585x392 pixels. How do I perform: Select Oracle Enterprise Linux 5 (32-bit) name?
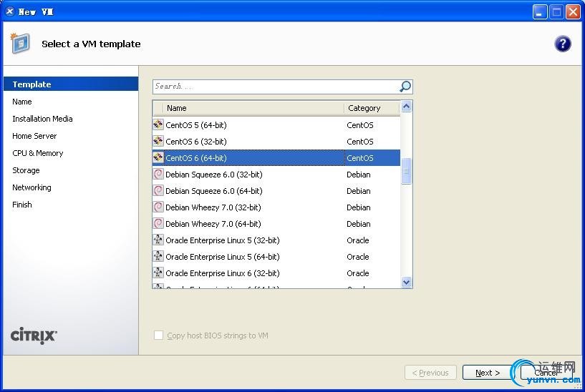(x=223, y=240)
